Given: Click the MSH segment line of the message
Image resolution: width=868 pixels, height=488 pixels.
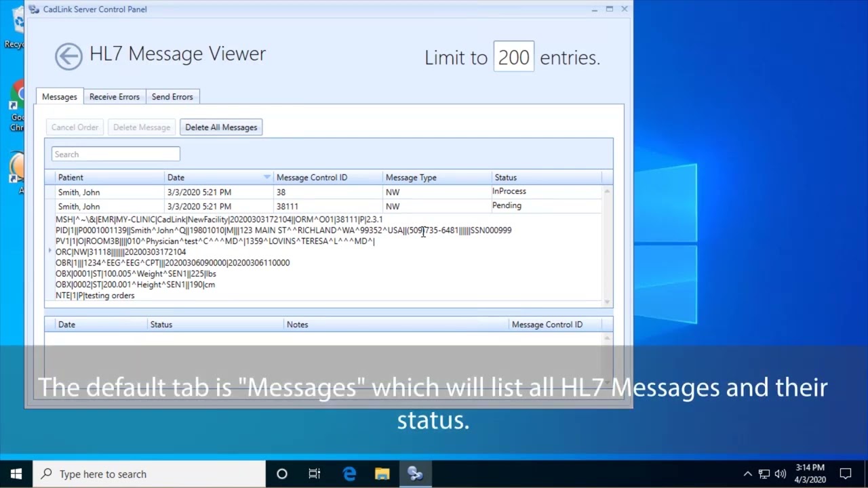Looking at the screenshot, I should pyautogui.click(x=219, y=220).
